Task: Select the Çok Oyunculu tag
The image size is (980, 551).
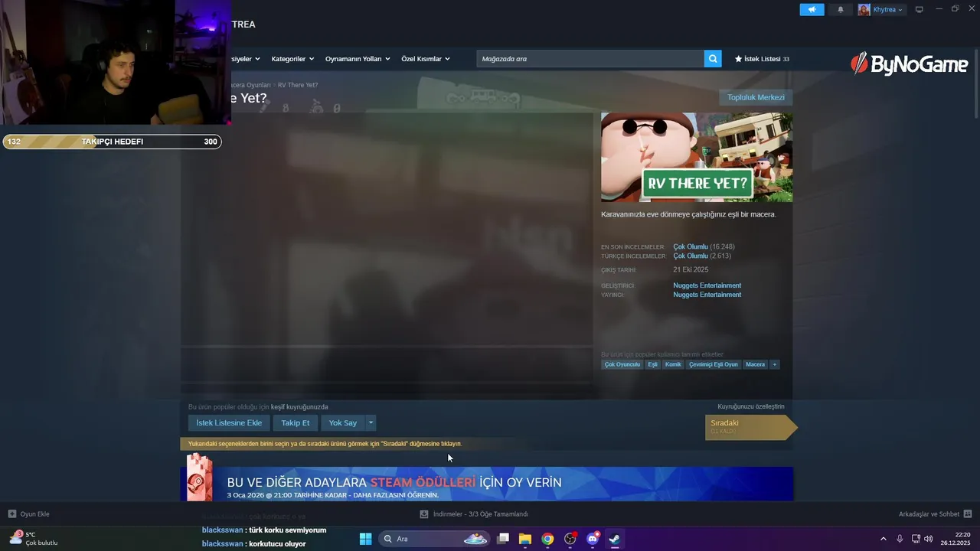Action: tap(622, 364)
